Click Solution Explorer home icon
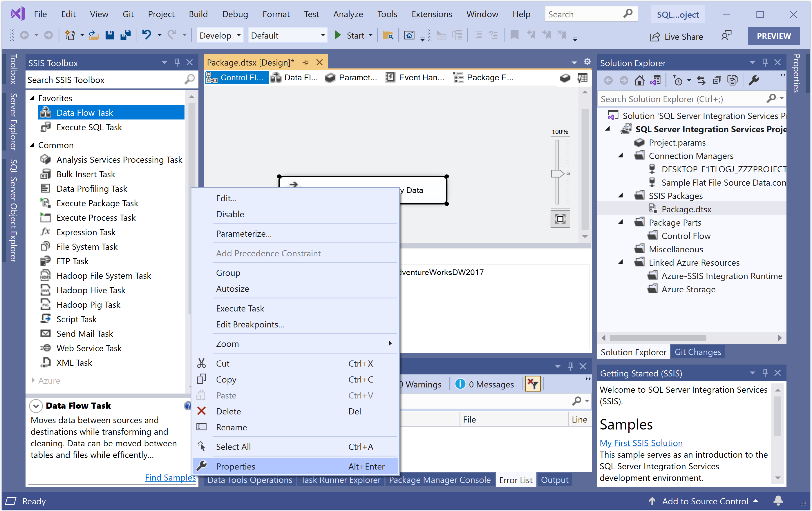This screenshot has width=812, height=511. point(639,81)
